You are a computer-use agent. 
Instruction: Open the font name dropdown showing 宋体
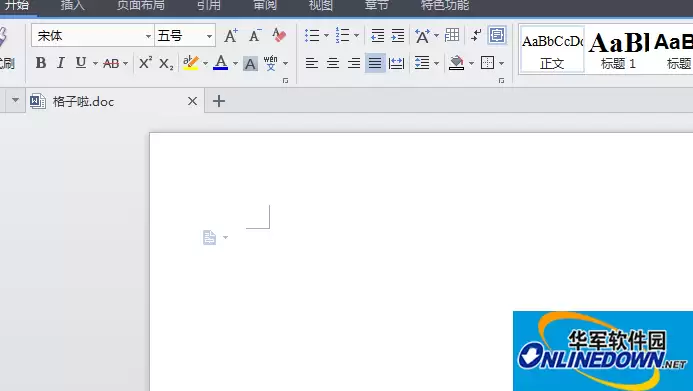[x=92, y=35]
